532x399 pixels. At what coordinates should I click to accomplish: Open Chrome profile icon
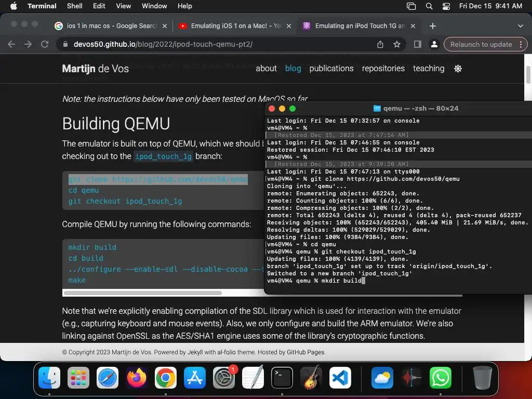434,44
